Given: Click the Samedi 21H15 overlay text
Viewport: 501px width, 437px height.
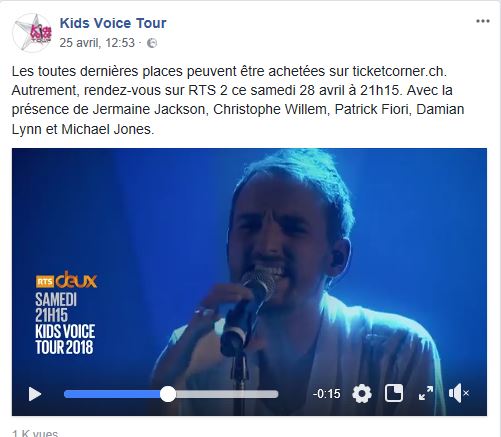Looking at the screenshot, I should pyautogui.click(x=56, y=307).
